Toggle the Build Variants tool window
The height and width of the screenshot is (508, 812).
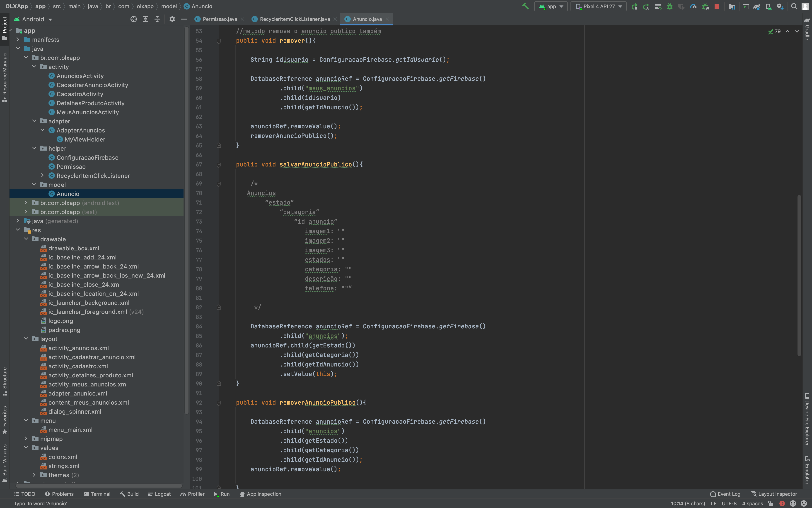5,463
